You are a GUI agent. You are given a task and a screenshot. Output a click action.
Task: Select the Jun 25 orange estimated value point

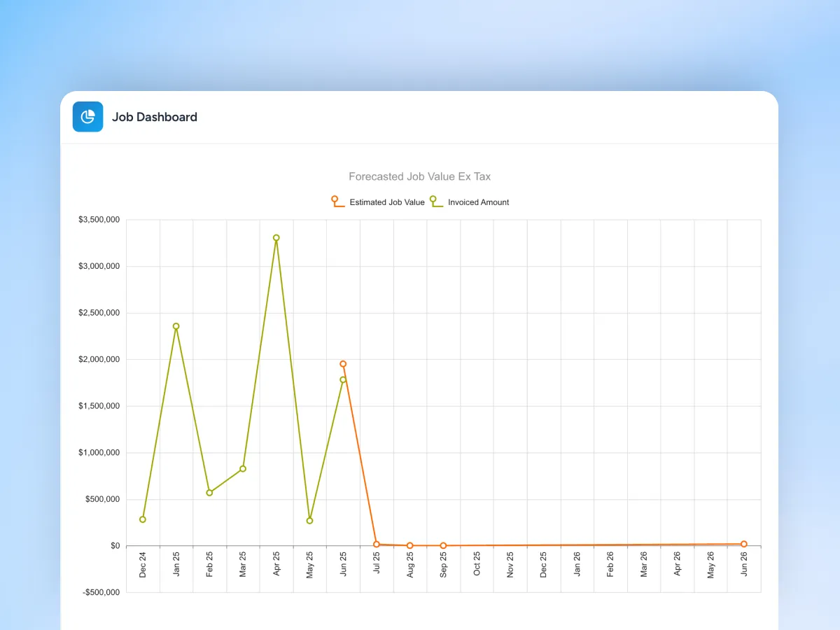tap(343, 364)
